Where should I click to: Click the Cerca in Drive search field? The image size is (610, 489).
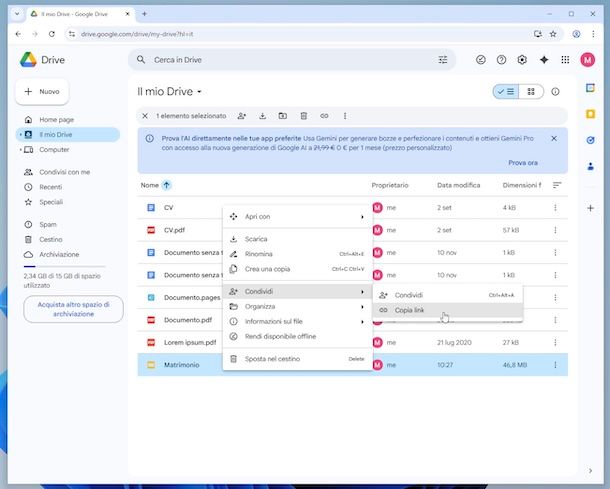(280, 60)
